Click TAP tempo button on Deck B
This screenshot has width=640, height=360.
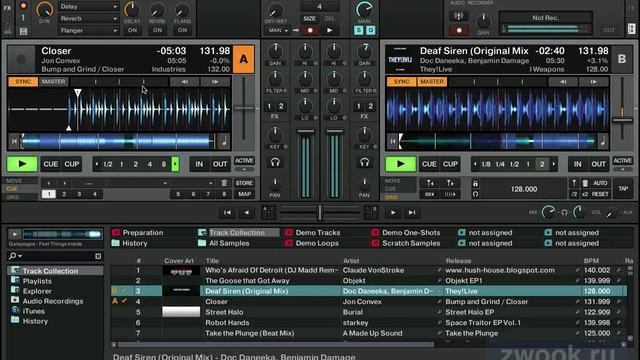(623, 189)
